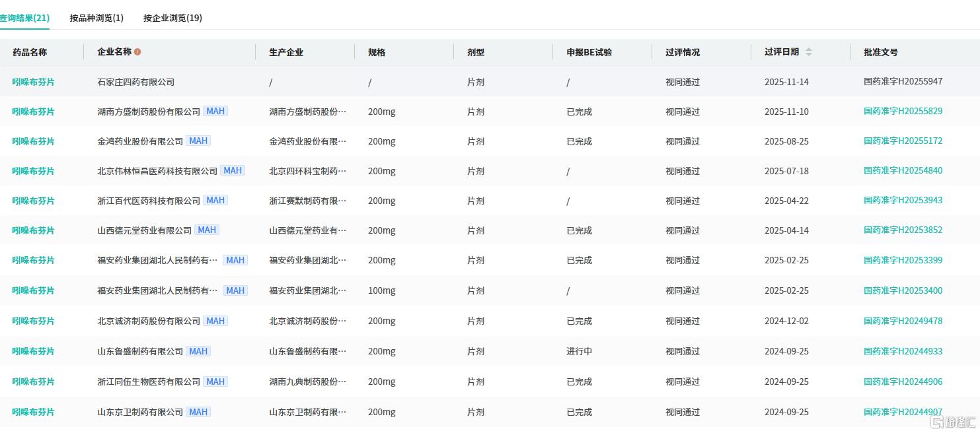The image size is (980, 433).
Task: Click 吲哚布芬片 link in 山东鲁盛制药 row
Action: point(33,351)
